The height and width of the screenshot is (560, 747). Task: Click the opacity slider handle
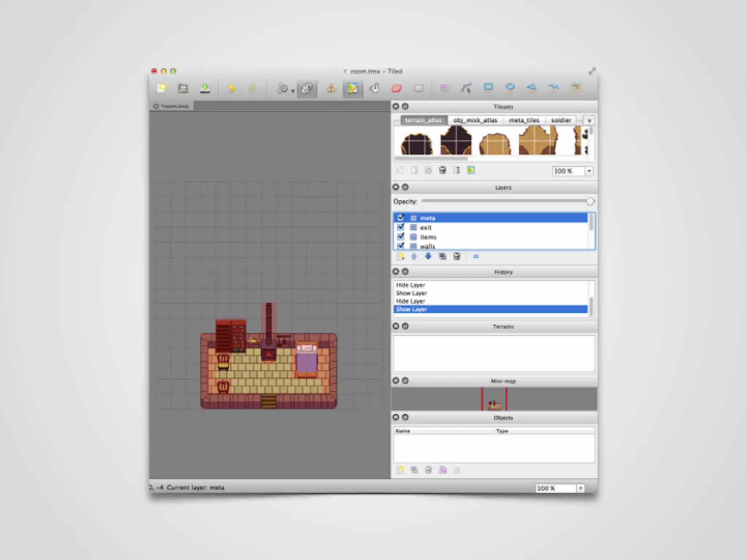pyautogui.click(x=590, y=201)
